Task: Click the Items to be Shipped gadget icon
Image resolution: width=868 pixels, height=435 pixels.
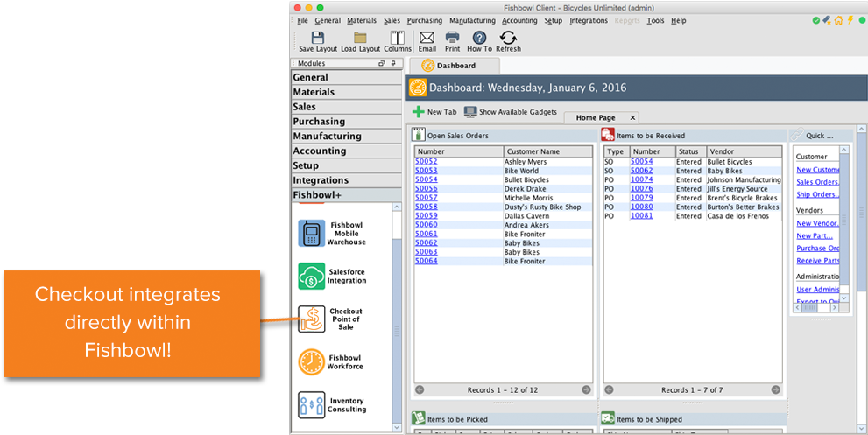Action: coord(608,418)
